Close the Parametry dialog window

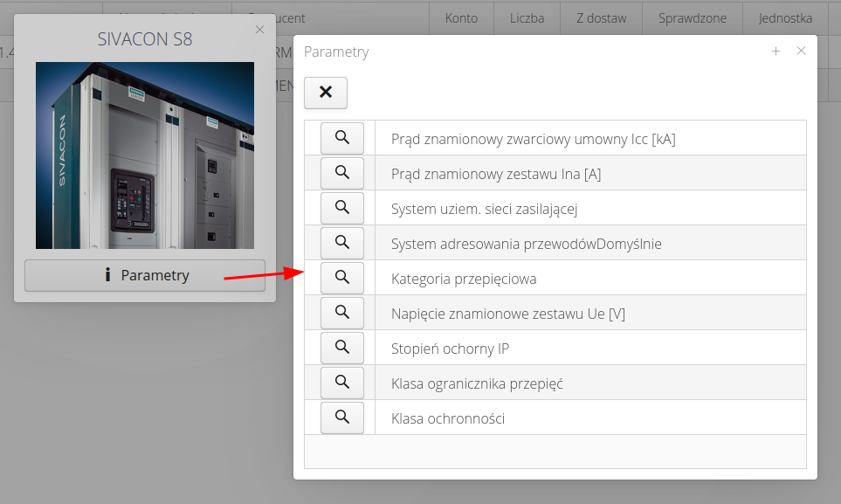801,52
